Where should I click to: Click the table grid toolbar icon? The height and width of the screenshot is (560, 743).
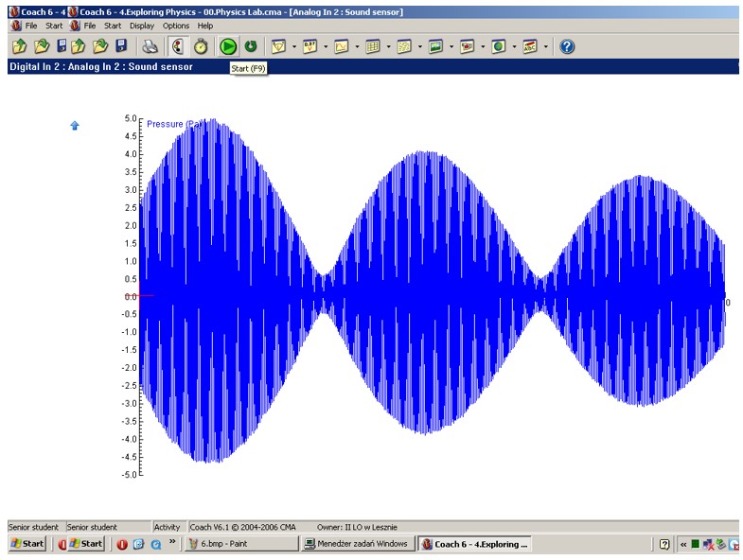tap(373, 45)
